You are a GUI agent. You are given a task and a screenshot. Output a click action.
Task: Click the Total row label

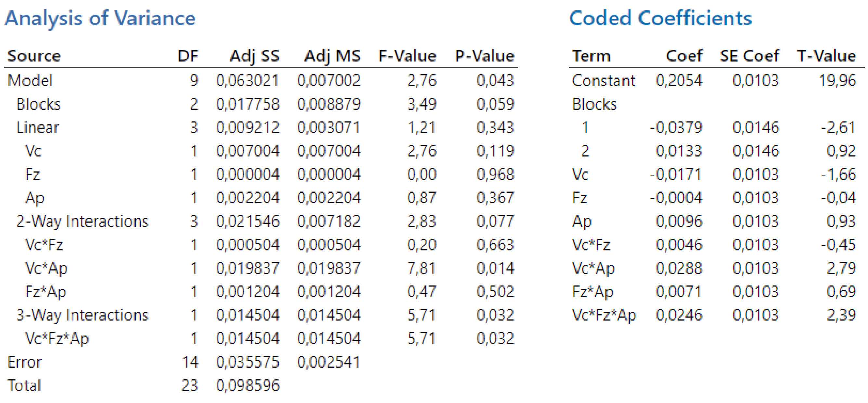24,385
